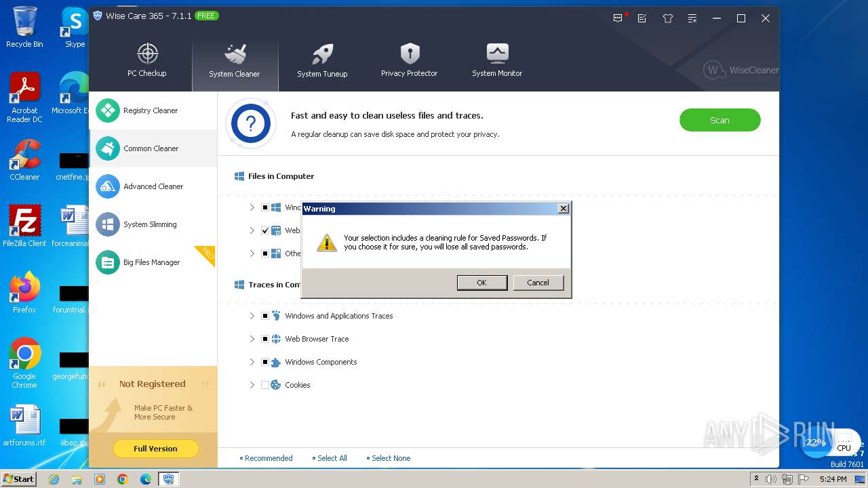Enable the Cookies checkbox
Image resolution: width=868 pixels, height=488 pixels.
[265, 385]
